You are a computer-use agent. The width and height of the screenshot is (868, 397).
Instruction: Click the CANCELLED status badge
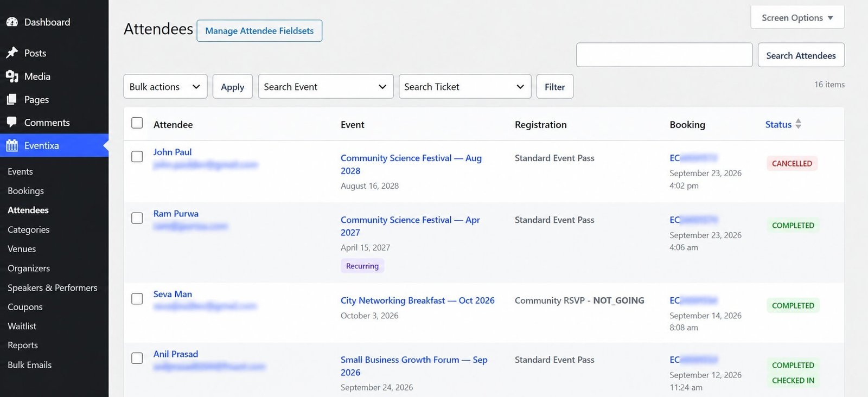tap(792, 163)
